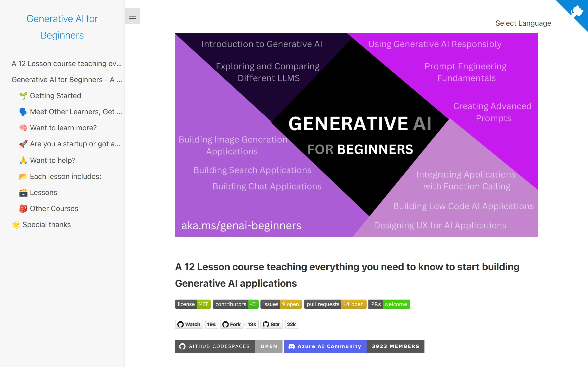588x367 pixels.
Task: Open the Other Courses sidebar link
Action: pyautogui.click(x=54, y=209)
